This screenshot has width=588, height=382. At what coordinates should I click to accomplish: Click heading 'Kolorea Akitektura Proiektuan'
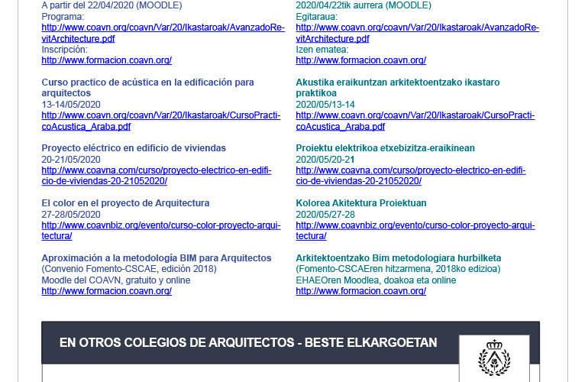click(x=360, y=203)
